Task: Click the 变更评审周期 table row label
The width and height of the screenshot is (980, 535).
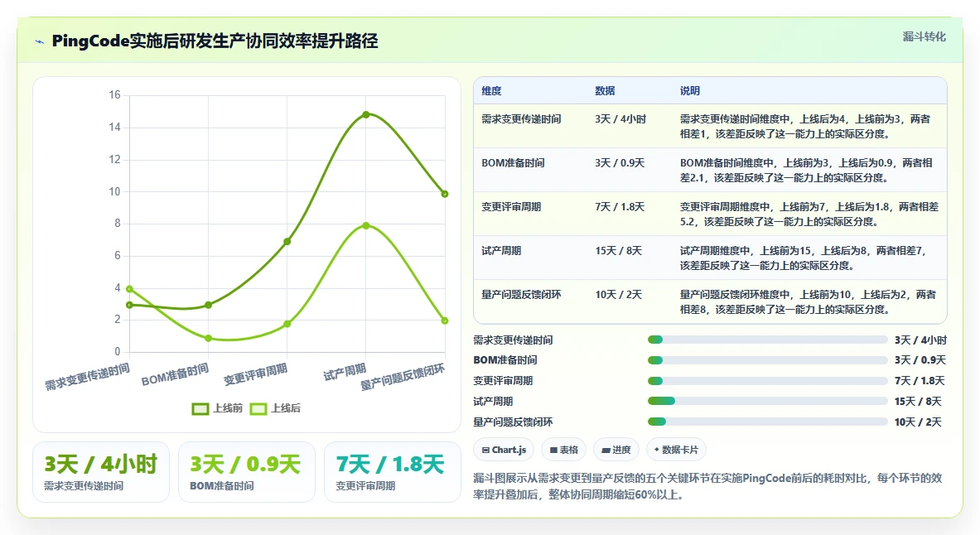Action: [511, 207]
